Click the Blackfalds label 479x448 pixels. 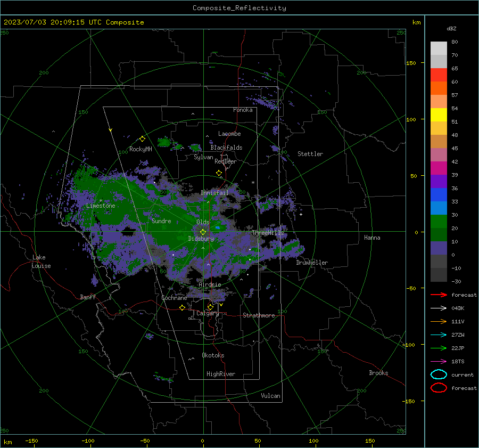(x=226, y=148)
